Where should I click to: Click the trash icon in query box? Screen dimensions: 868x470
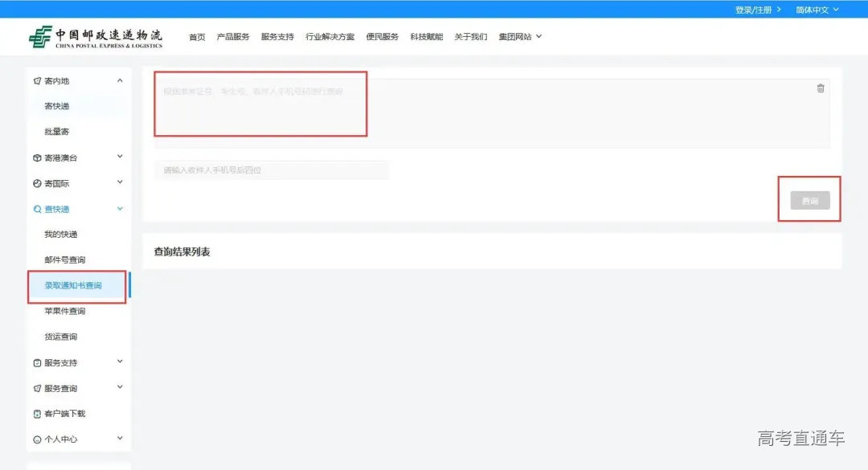point(820,88)
